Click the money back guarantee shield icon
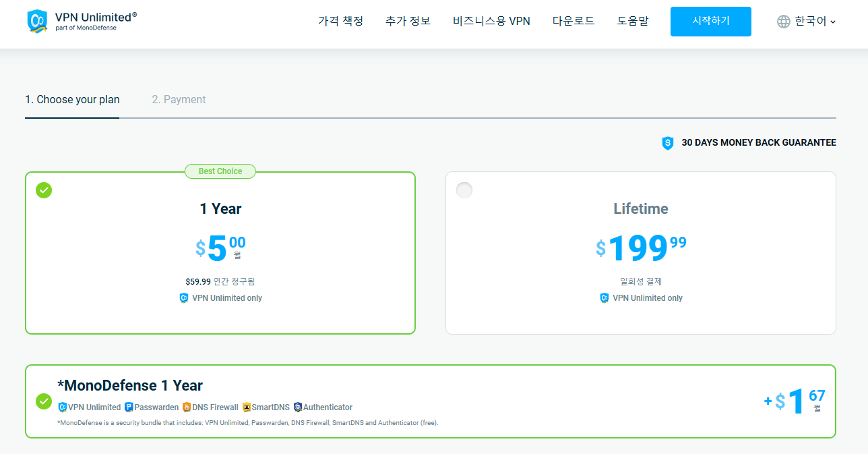Viewport: 868px width, 454px height. 668,143
